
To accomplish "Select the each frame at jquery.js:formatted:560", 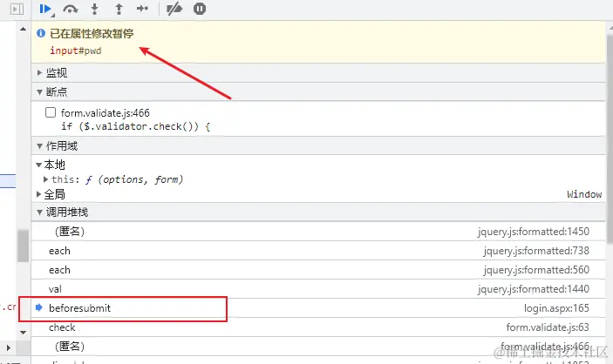I will pos(318,270).
